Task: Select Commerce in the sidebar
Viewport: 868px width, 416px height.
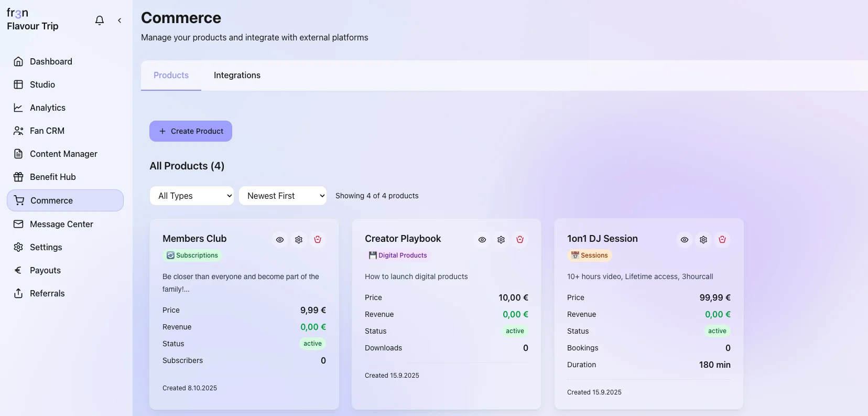Action: pos(65,200)
